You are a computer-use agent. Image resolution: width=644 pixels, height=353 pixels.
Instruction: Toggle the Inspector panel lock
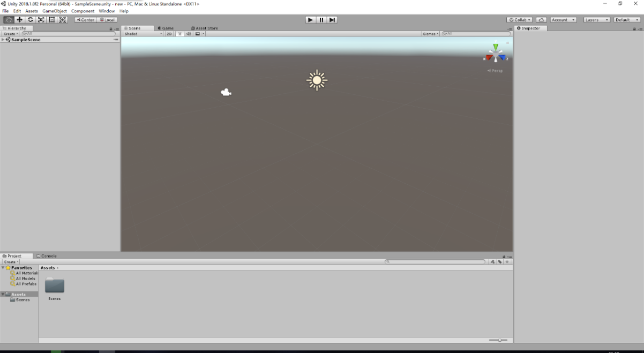(x=634, y=29)
